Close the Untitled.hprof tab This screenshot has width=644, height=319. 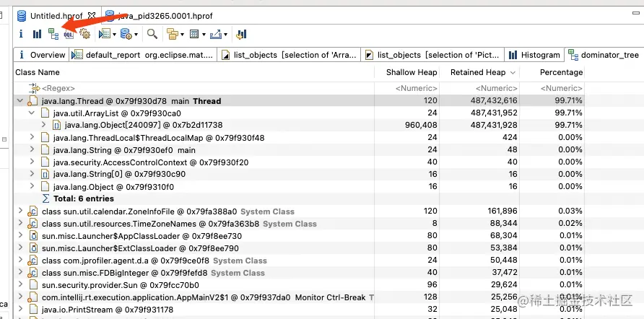pyautogui.click(x=92, y=16)
